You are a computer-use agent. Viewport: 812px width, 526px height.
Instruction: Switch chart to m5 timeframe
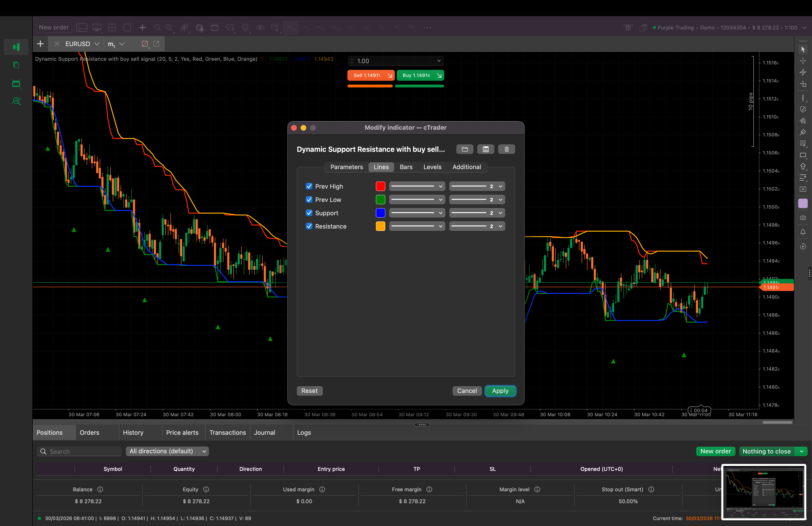[x=305, y=27]
